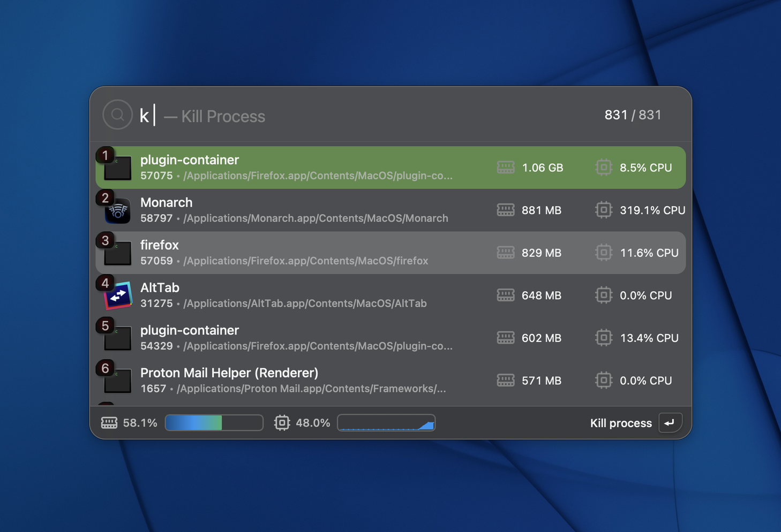Click the CPU icon beside 319.1% CPU
781x532 pixels.
click(603, 210)
